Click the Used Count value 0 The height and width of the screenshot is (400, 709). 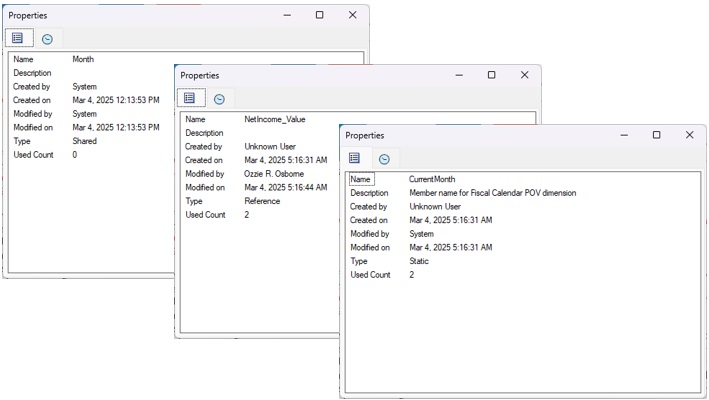tap(75, 155)
